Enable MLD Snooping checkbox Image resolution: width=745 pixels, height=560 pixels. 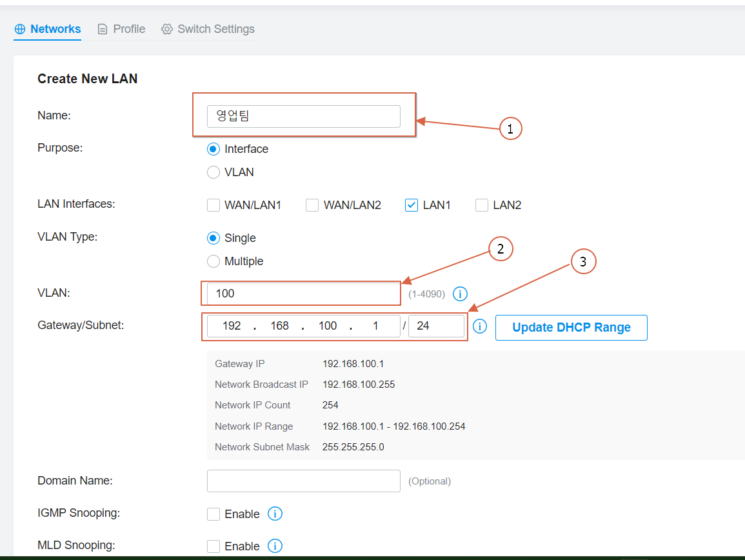click(x=214, y=546)
